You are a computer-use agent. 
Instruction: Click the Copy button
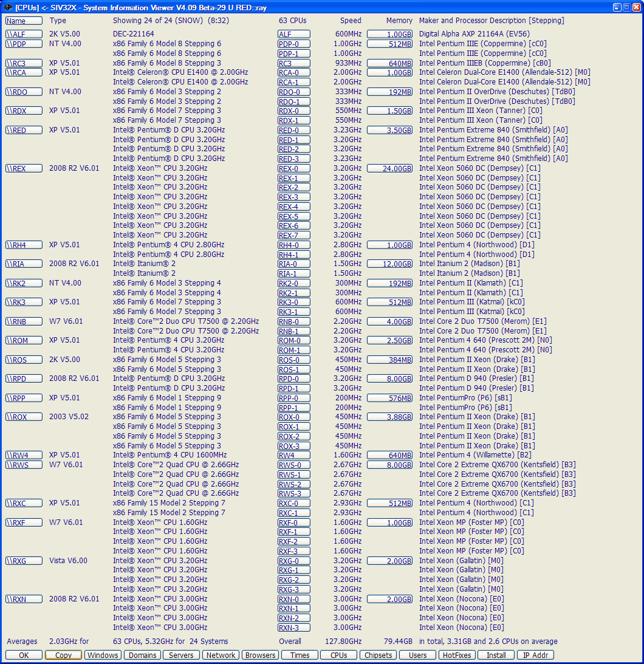point(64,655)
